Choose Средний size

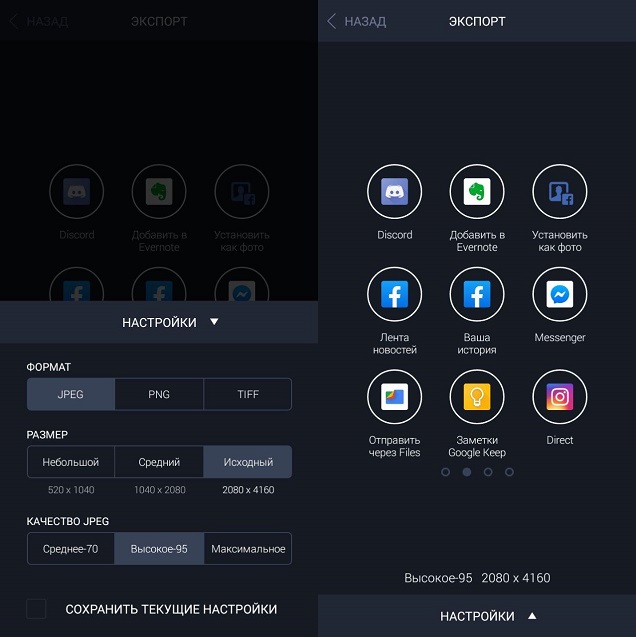[159, 462]
